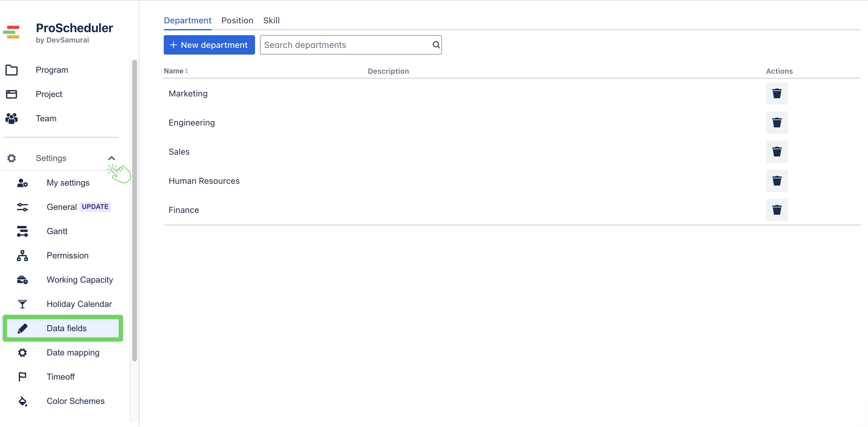
Task: Click the 'by DevSamurai' subtitle text
Action: (62, 40)
